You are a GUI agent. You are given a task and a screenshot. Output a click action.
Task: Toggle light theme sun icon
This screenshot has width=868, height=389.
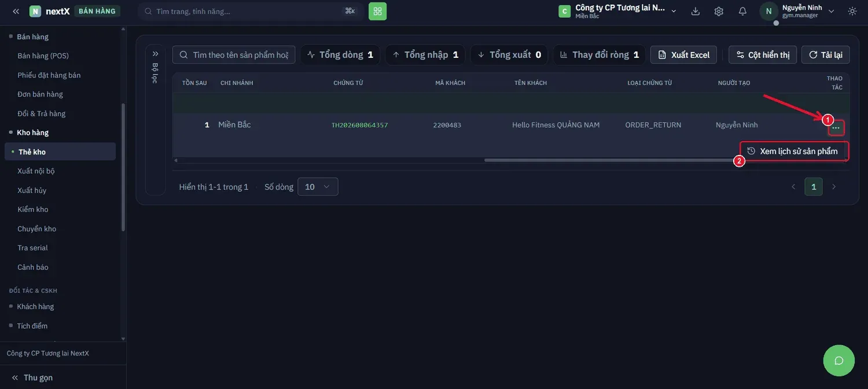(x=852, y=11)
